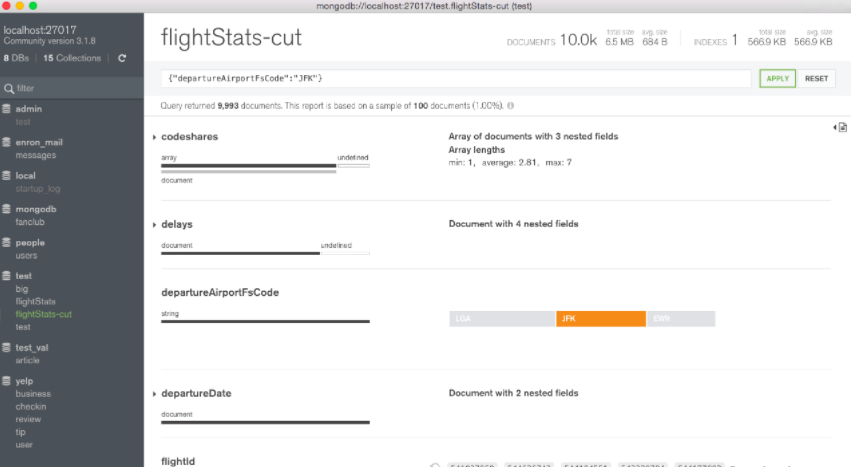Screen dimensions: 852x467
Task: Click the info icon after sample percentage
Action: pyautogui.click(x=510, y=106)
